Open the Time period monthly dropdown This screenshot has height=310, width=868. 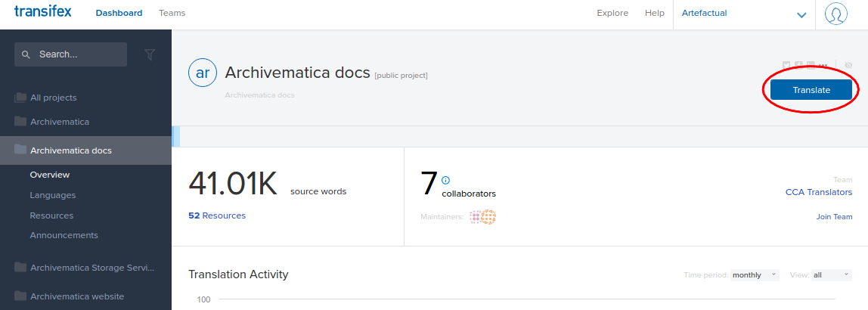tap(755, 275)
